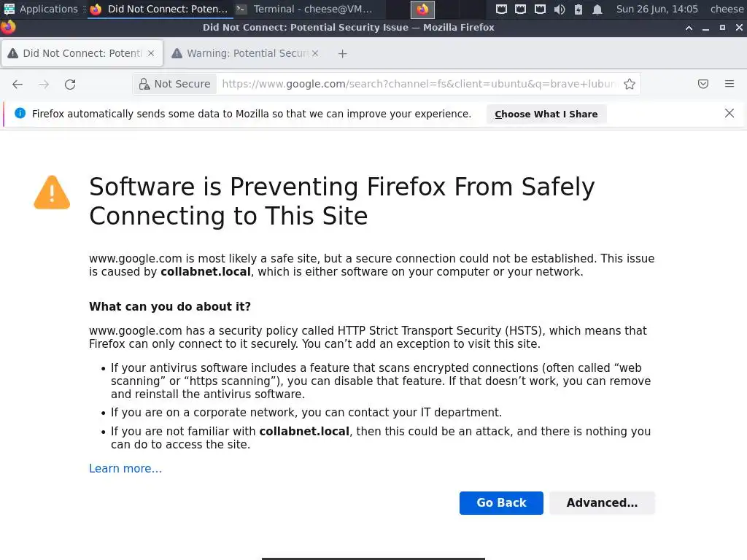The width and height of the screenshot is (747, 560).
Task: Close the 'Did Not Connect' tab
Action: [151, 53]
